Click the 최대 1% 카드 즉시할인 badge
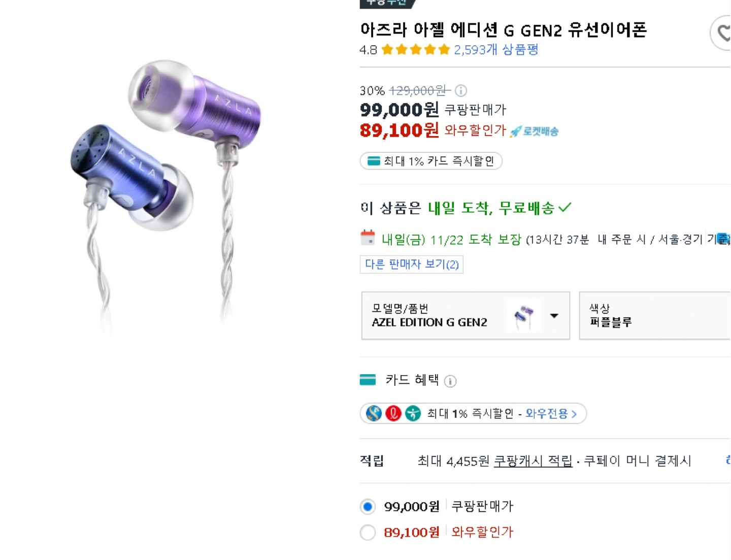Screen dimensions: 731x560 [x=431, y=161]
